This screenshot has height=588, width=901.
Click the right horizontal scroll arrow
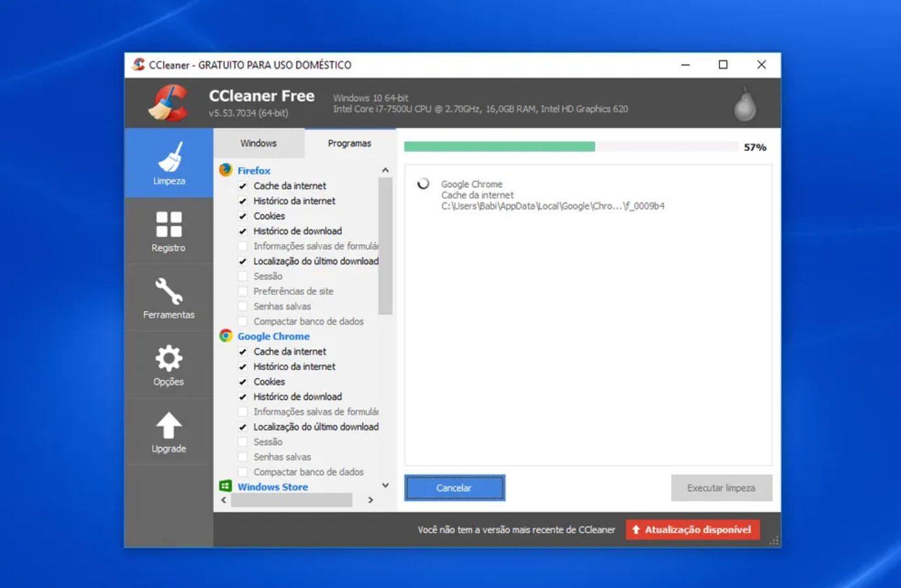pos(370,500)
